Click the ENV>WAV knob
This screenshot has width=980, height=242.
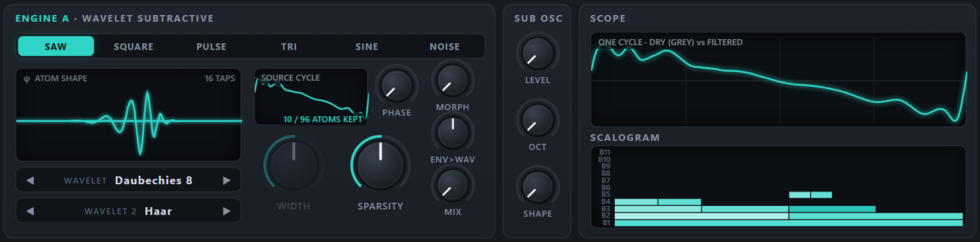453,132
